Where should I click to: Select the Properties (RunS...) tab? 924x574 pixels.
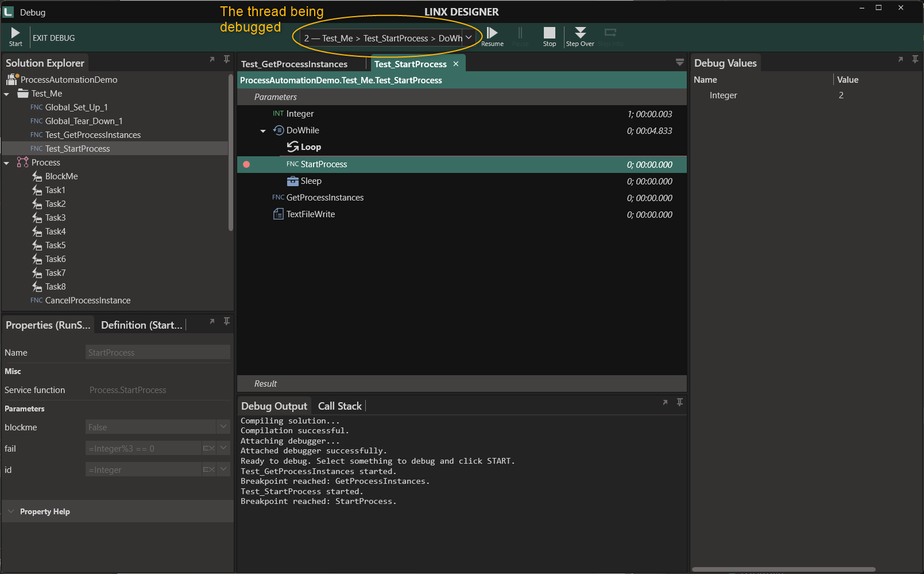pyautogui.click(x=48, y=325)
